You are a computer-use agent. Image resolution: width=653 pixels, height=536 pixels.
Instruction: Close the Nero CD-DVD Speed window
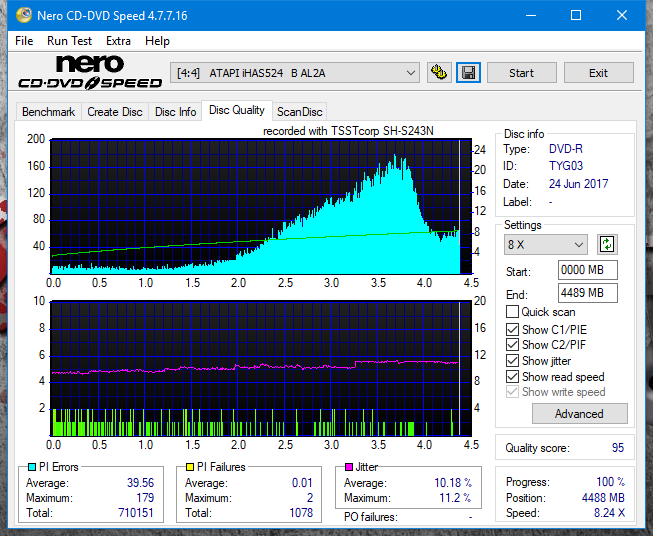point(622,15)
